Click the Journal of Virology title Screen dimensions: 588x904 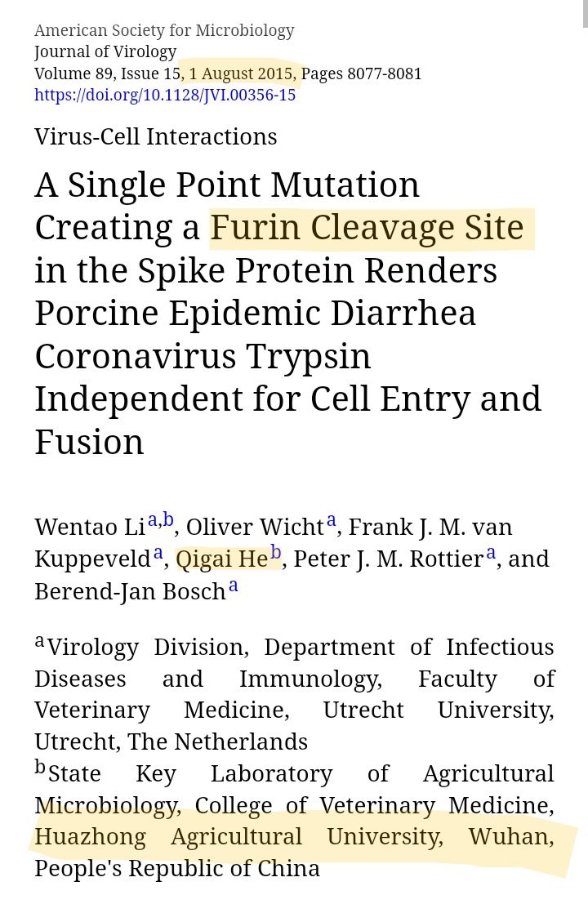coord(105,52)
